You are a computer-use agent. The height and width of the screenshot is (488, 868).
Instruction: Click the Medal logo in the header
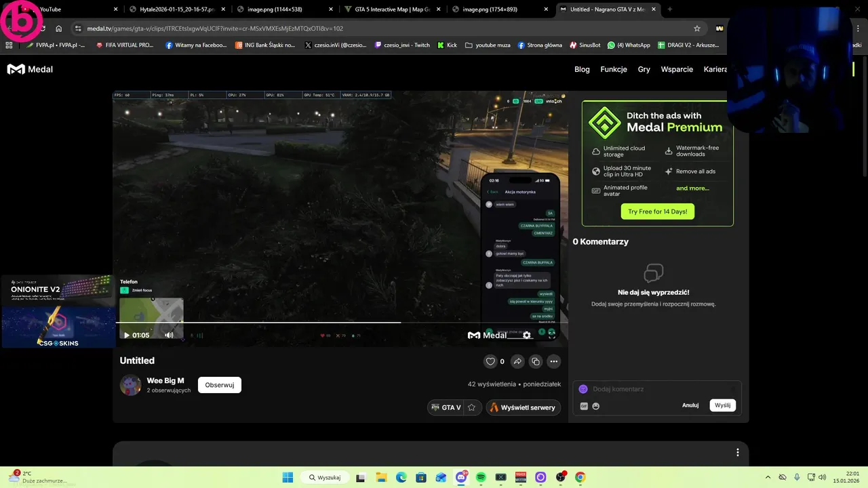30,69
